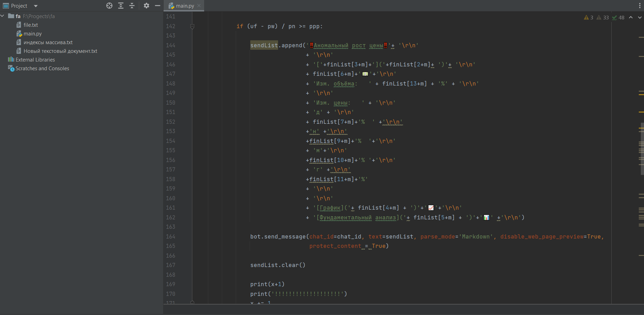Click the keyboard emoji on line 147

[365, 74]
